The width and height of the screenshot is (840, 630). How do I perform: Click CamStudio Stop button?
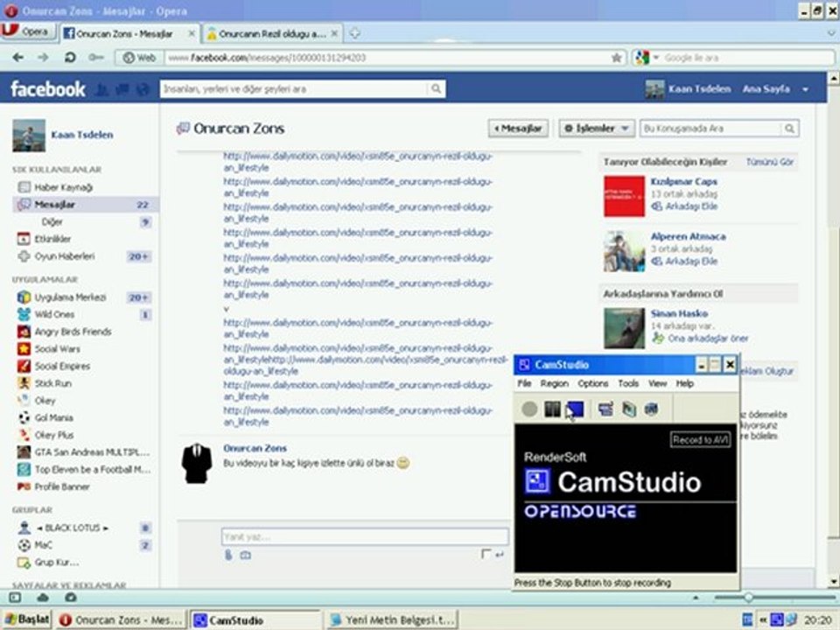point(575,409)
